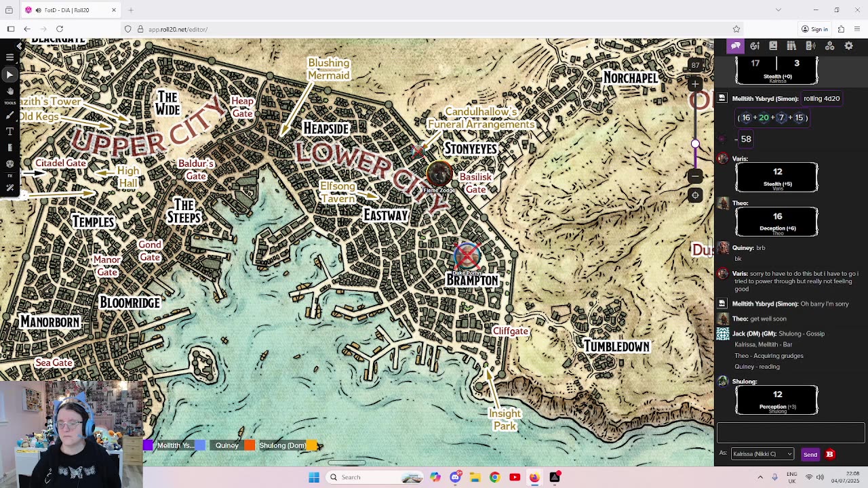
Task: Reload the Roll20 page
Action: point(60,29)
